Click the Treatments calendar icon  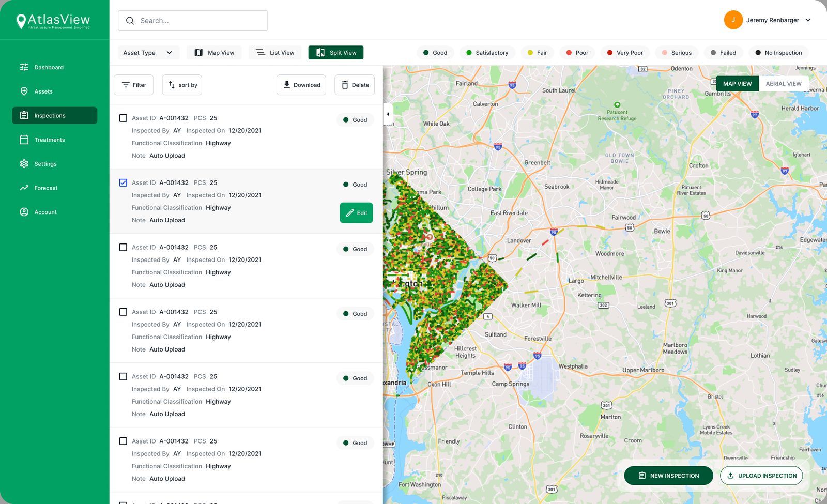(24, 140)
